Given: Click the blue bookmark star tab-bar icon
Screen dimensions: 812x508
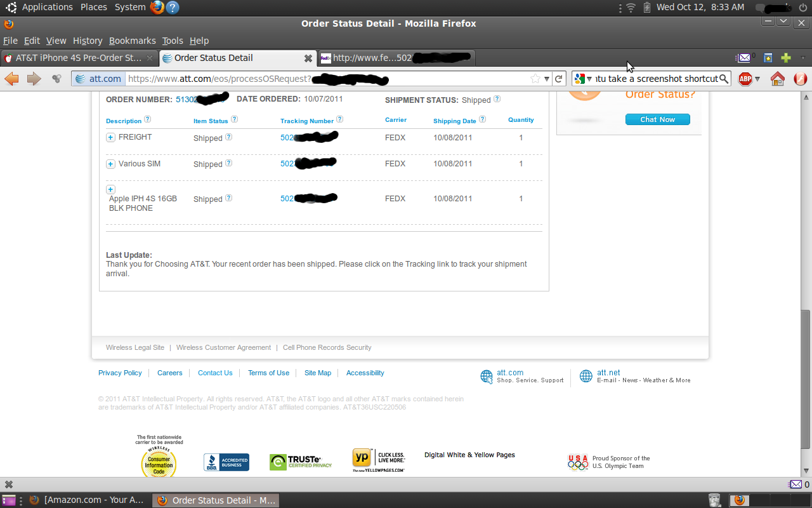Looking at the screenshot, I should click(x=768, y=58).
